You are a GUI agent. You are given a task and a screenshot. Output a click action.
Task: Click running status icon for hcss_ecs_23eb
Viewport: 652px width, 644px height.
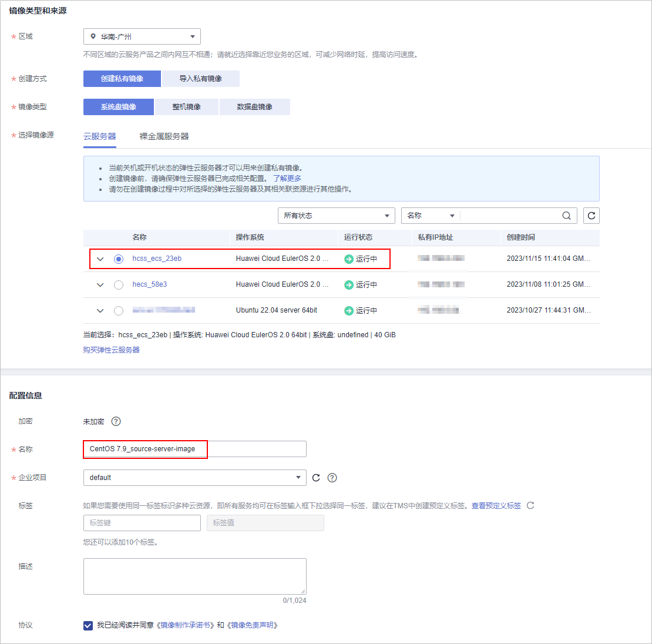pyautogui.click(x=348, y=259)
